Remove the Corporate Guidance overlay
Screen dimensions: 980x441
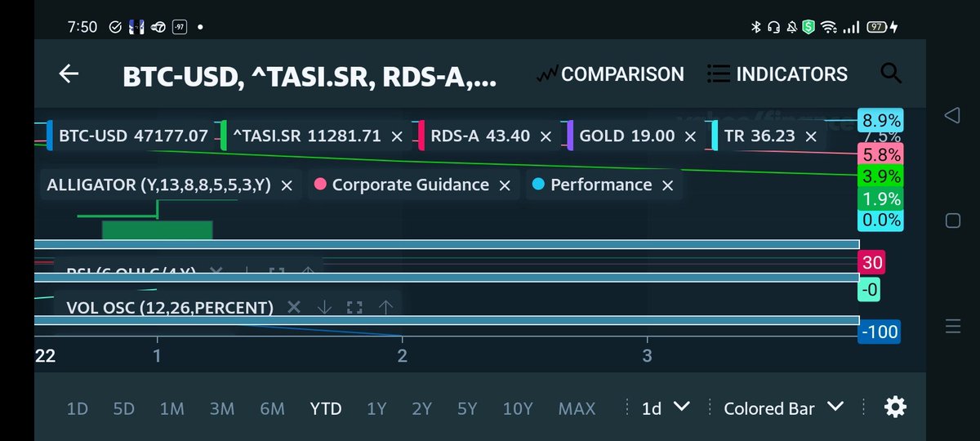(x=505, y=185)
